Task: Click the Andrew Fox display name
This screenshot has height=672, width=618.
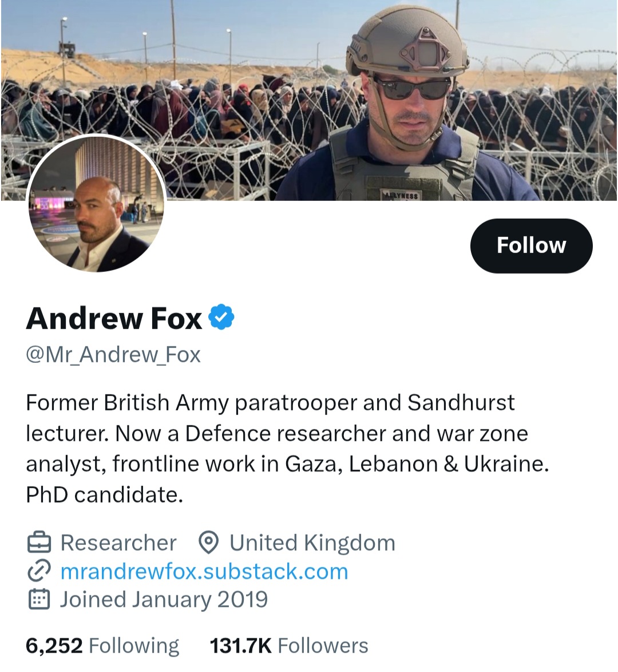Action: click(x=114, y=318)
